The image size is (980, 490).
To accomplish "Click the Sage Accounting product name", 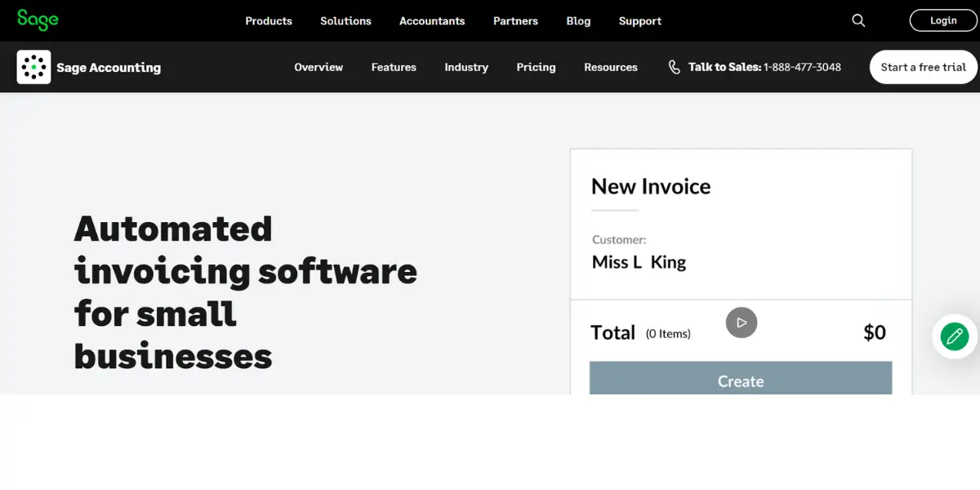I will (109, 68).
